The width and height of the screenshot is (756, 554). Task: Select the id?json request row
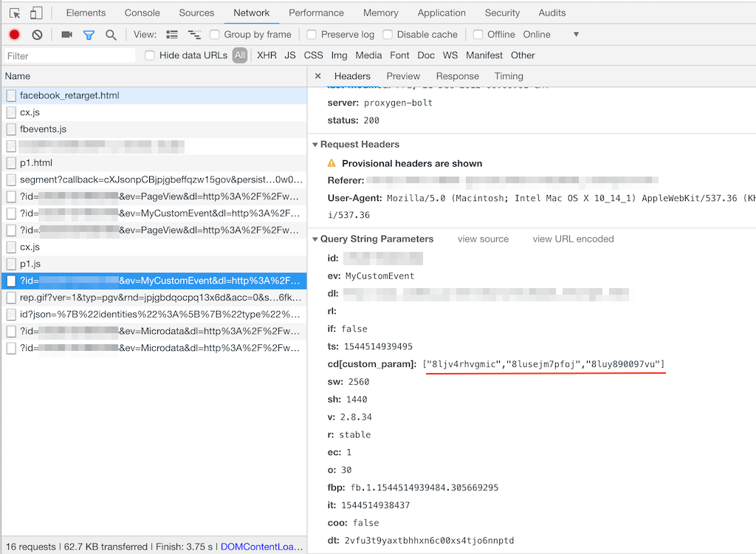154,315
